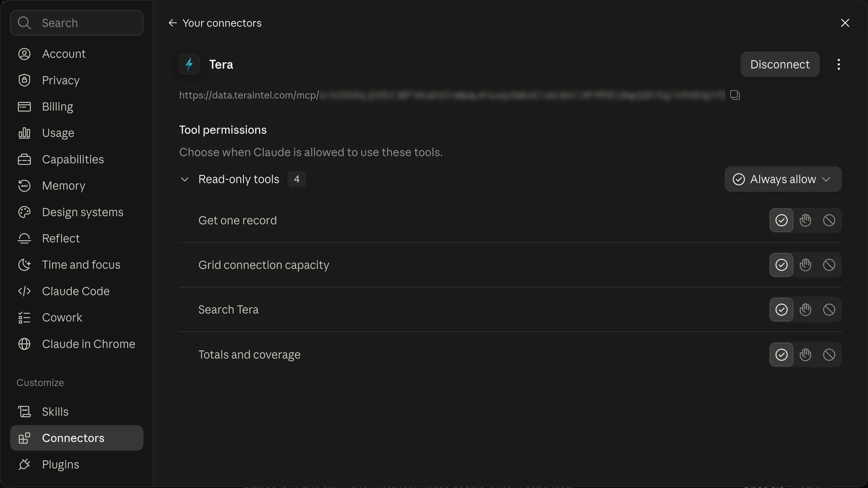This screenshot has height=488, width=868.
Task: Click the Get one record tool name
Action: point(237,221)
